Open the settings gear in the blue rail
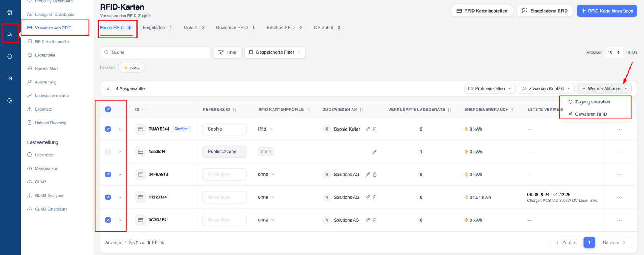Screen dimensions: 644x255 click(x=10, y=100)
